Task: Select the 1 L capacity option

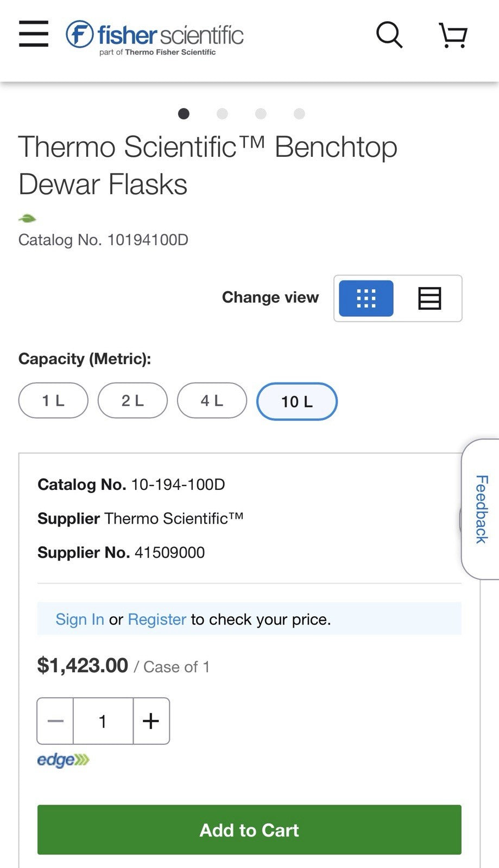Action: [x=53, y=400]
